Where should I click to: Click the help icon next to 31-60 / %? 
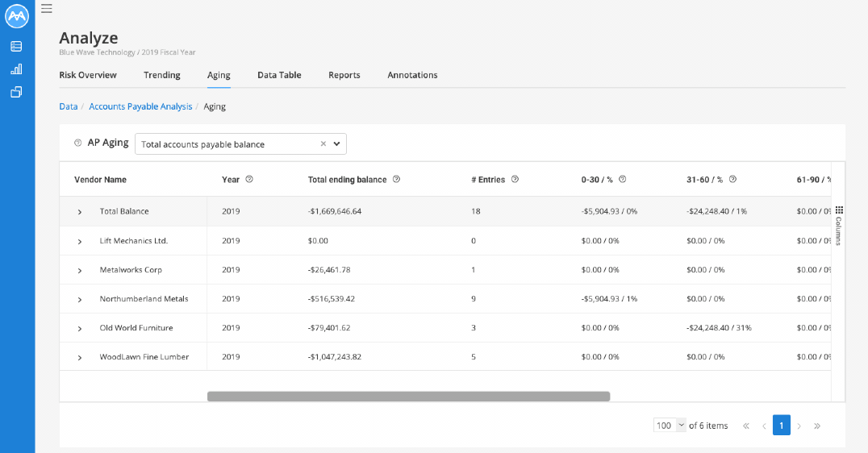[733, 179]
